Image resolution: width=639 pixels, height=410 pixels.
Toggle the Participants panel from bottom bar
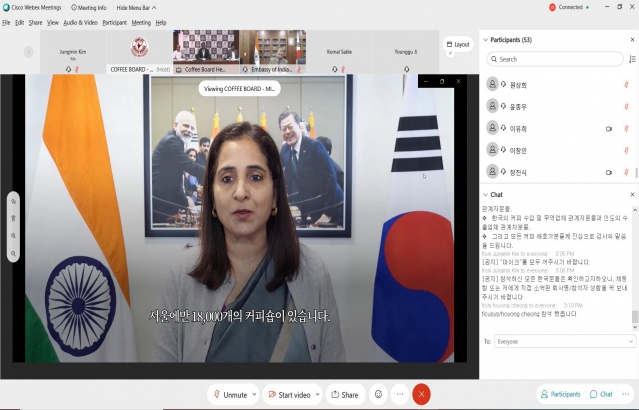559,394
